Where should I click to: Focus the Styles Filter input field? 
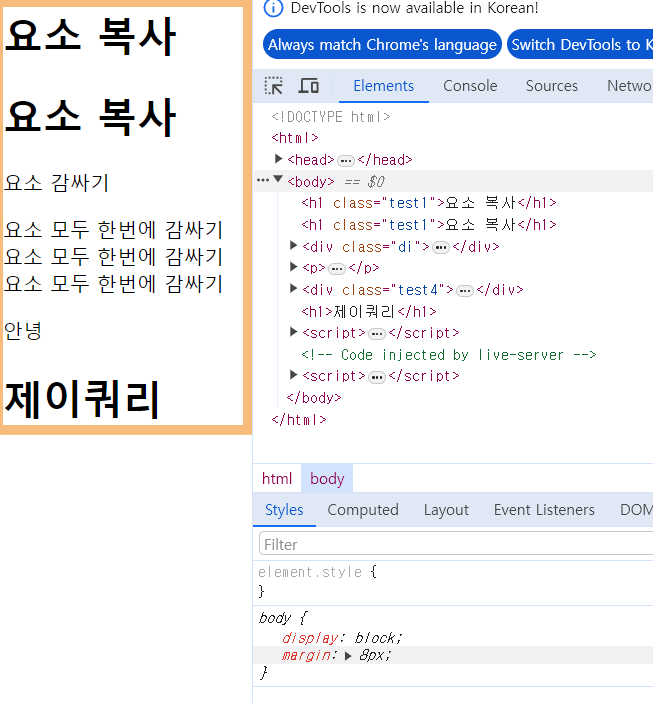456,544
